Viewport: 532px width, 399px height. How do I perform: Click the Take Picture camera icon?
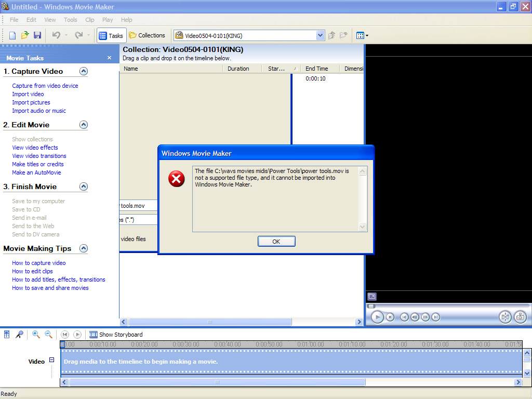[520, 317]
